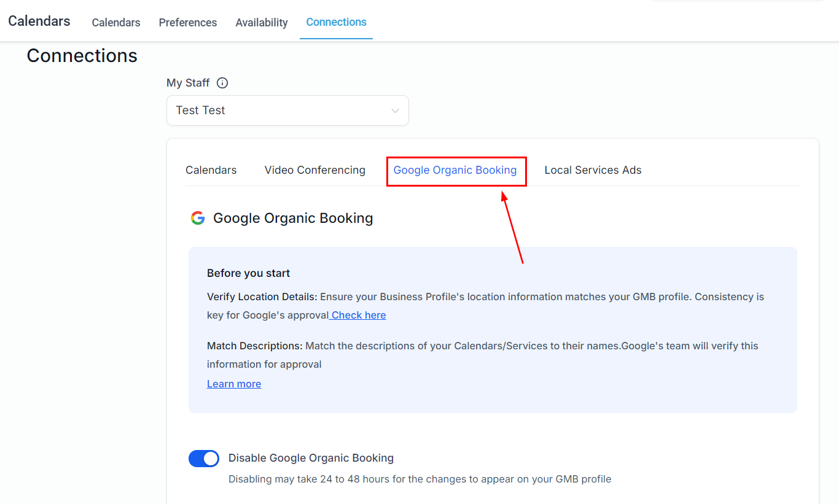Screen dimensions: 839x504
Task: Click the large Connections page heading
Action: 82,56
